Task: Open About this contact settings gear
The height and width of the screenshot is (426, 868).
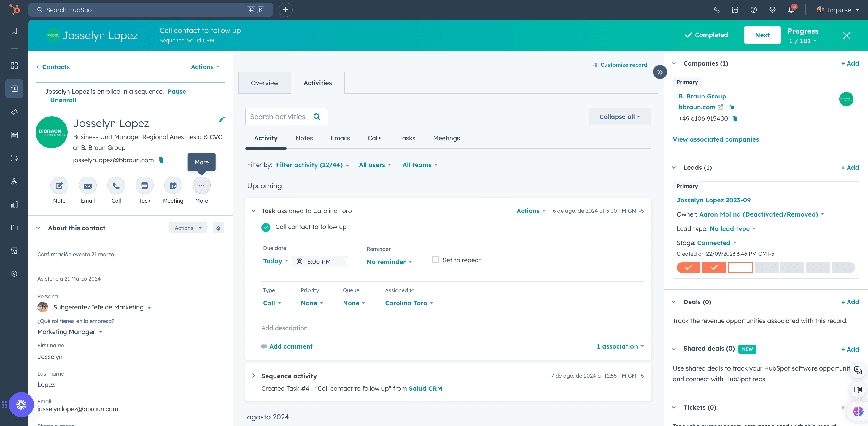Action: [x=218, y=228]
